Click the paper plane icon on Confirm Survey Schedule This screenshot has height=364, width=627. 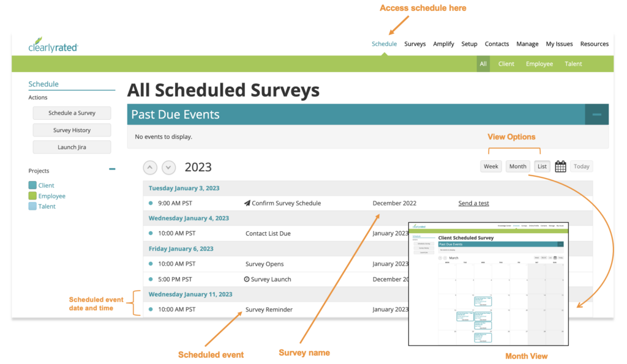247,202
